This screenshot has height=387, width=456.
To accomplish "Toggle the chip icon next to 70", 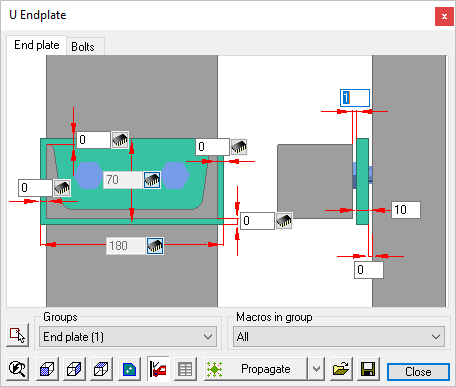I will click(152, 180).
